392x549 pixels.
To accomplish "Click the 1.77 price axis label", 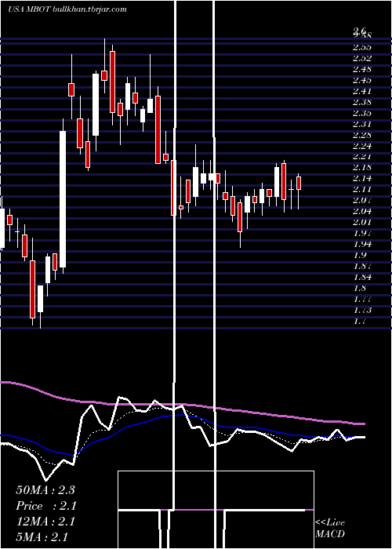I will (362, 299).
